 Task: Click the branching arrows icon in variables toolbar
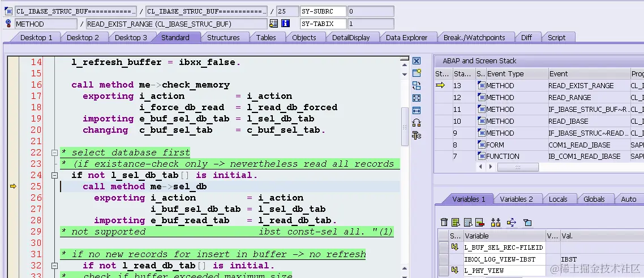coord(512,222)
